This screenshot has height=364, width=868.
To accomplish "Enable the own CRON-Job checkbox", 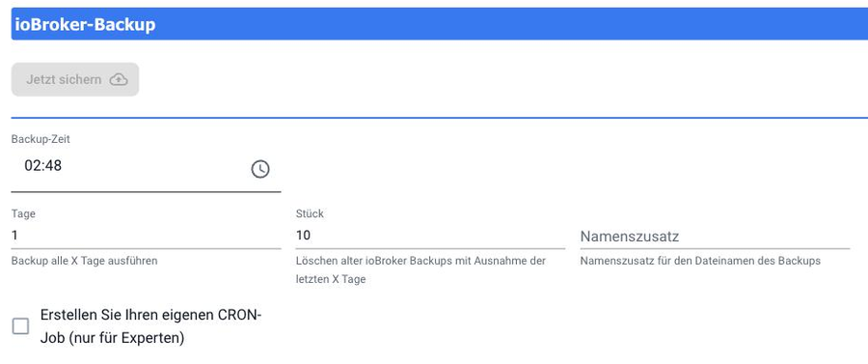I will [20, 326].
